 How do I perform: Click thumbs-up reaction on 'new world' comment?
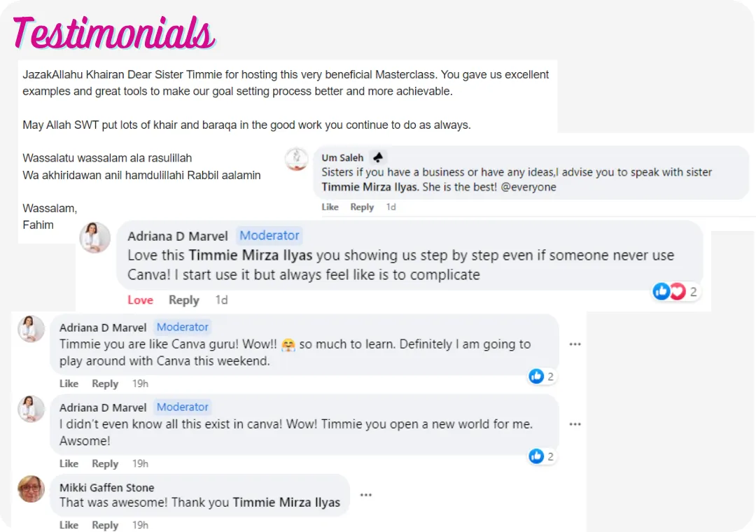coord(537,456)
